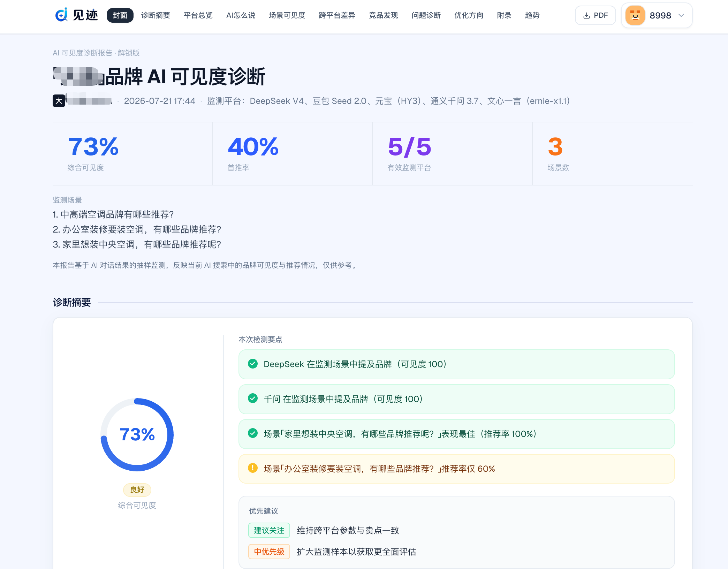Click '综合可见度' label under the ring
728x569 pixels.
pyautogui.click(x=137, y=505)
